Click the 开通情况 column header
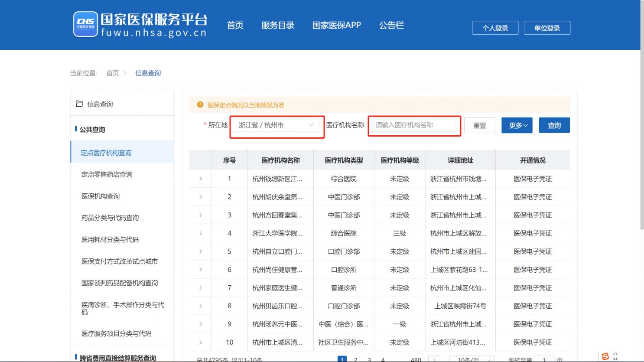The image size is (644, 362). pyautogui.click(x=533, y=160)
